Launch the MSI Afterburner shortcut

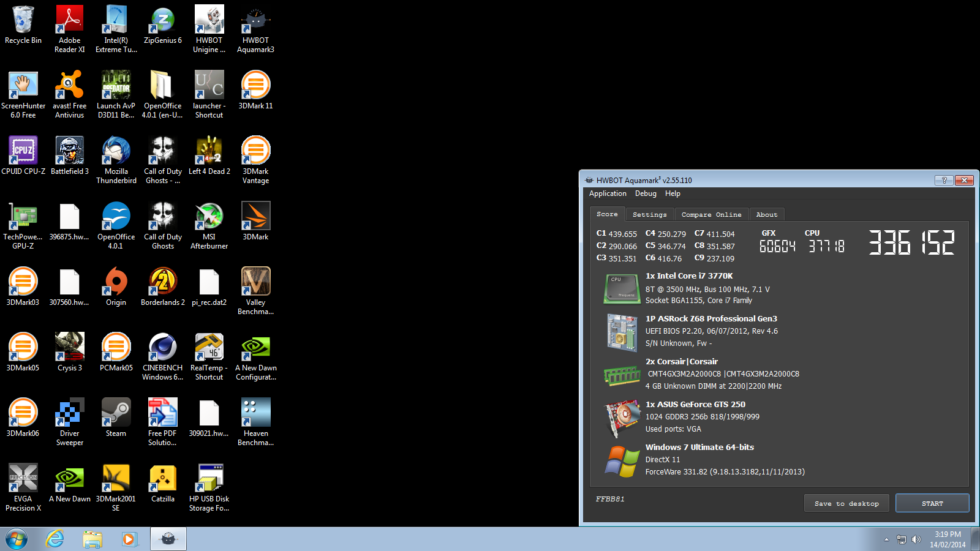click(x=209, y=226)
